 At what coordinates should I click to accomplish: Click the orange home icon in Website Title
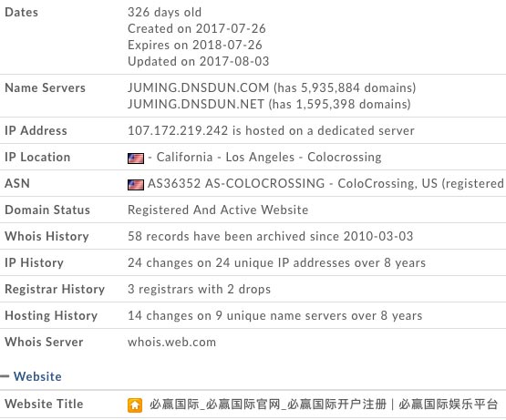click(135, 405)
